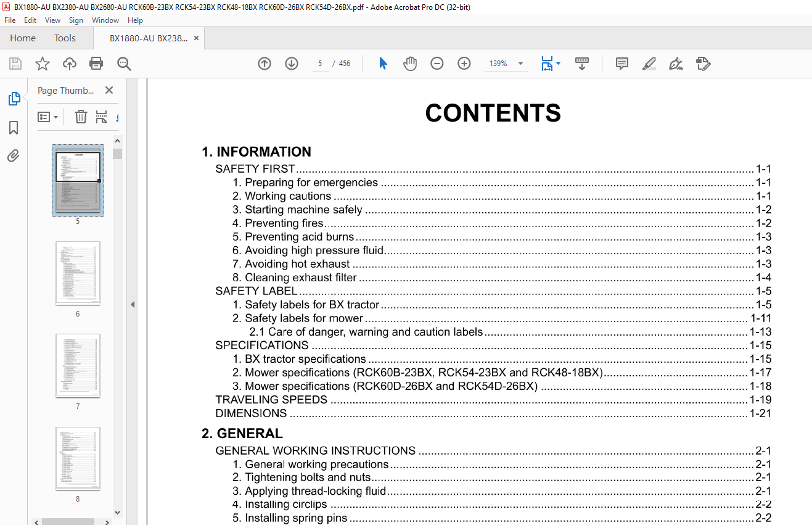The height and width of the screenshot is (525, 812).
Task: Switch to the Tools tab
Action: coord(65,38)
